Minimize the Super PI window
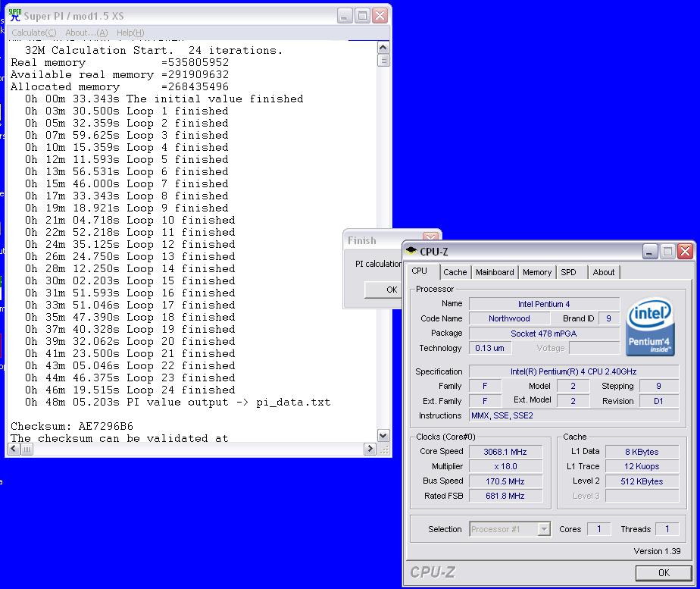 pyautogui.click(x=344, y=16)
